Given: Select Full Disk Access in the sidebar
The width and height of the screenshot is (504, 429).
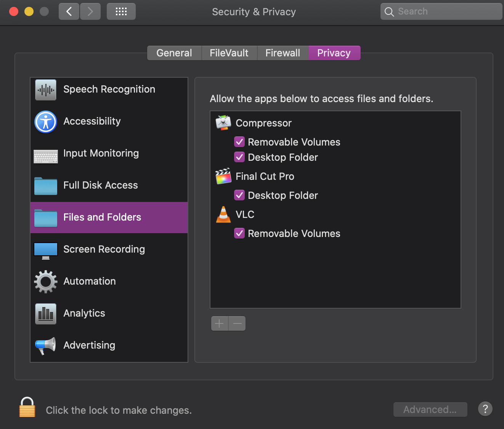Looking at the screenshot, I should [109, 186].
